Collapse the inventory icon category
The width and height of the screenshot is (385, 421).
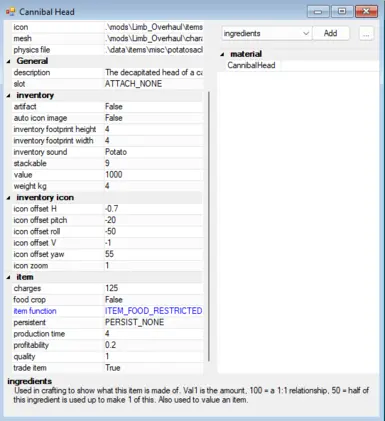(9, 198)
